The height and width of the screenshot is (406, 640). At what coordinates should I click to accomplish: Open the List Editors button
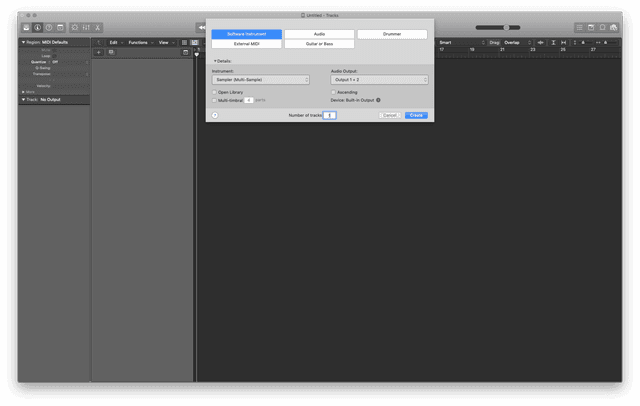579,27
